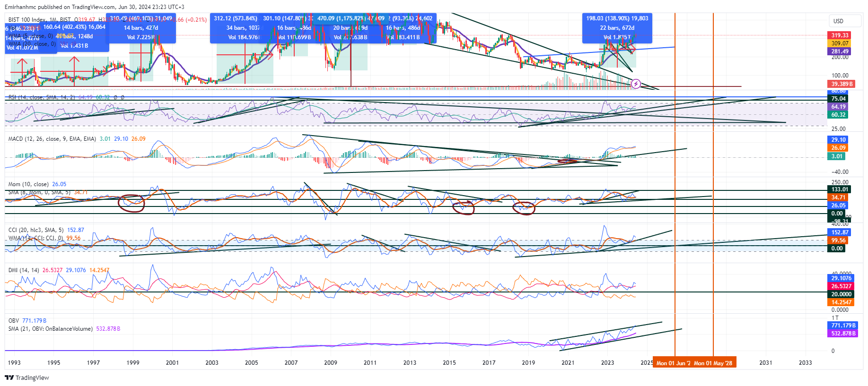This screenshot has width=868, height=386.
Task: Click the 2015 year label on time axis
Action: (x=449, y=363)
